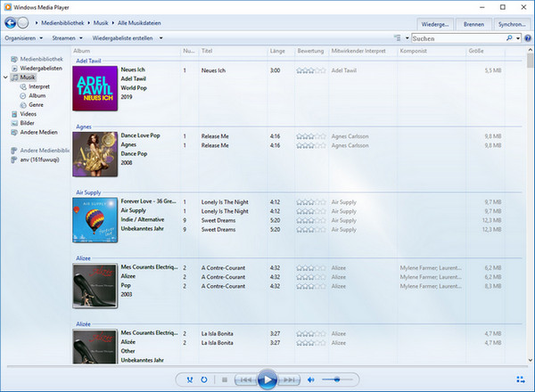
Task: Skip to the previous track
Action: 246,380
